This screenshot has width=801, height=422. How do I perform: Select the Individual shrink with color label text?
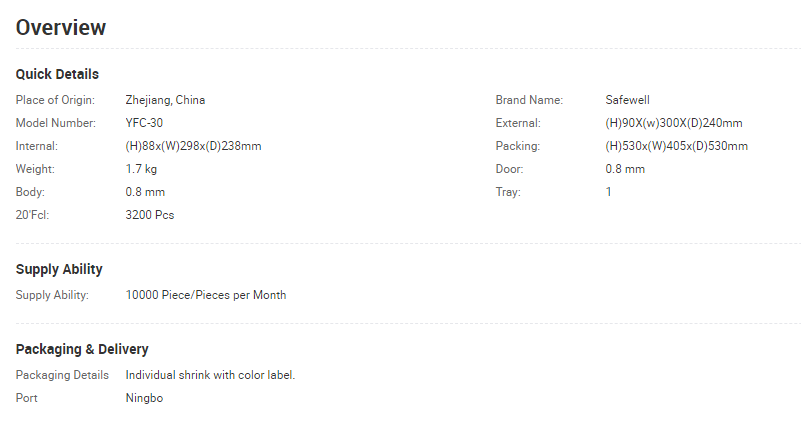pos(210,375)
